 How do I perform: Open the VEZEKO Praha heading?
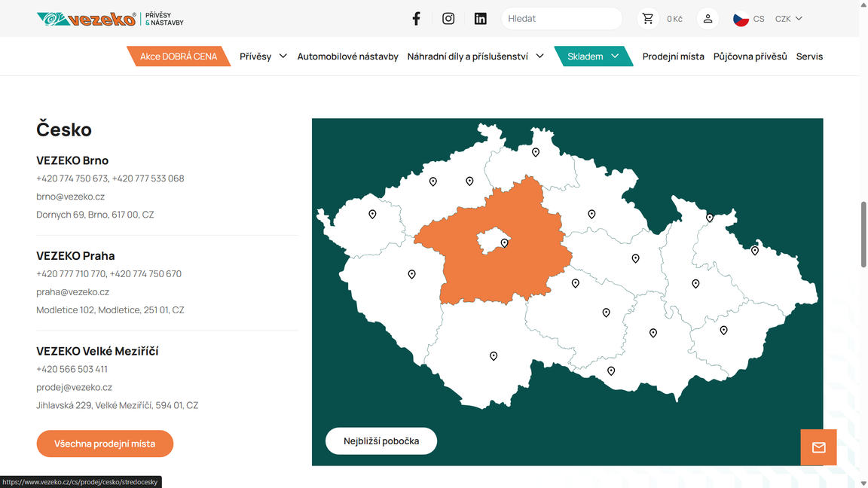[75, 255]
